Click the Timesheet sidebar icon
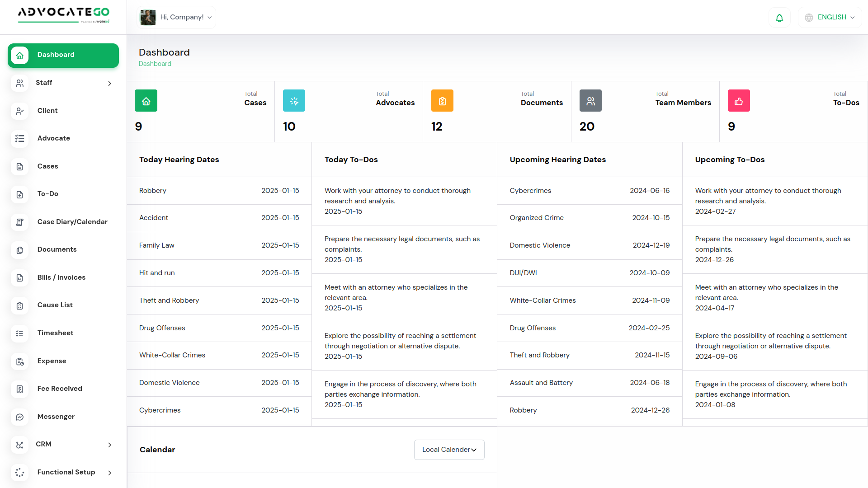Screen dimensions: 868x488 point(20,333)
